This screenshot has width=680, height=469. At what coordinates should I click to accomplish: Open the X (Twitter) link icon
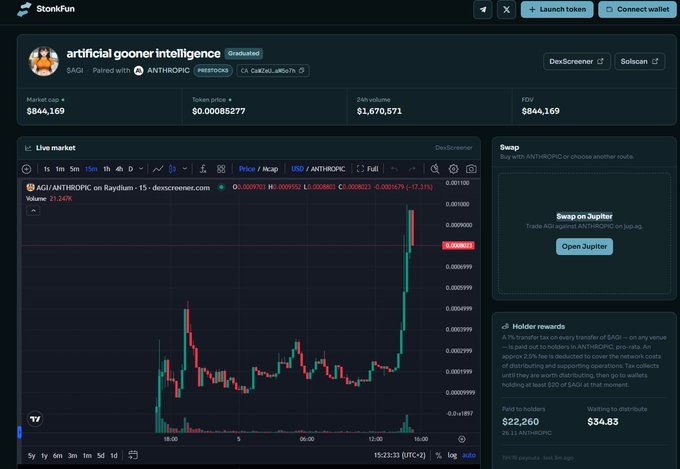506,10
